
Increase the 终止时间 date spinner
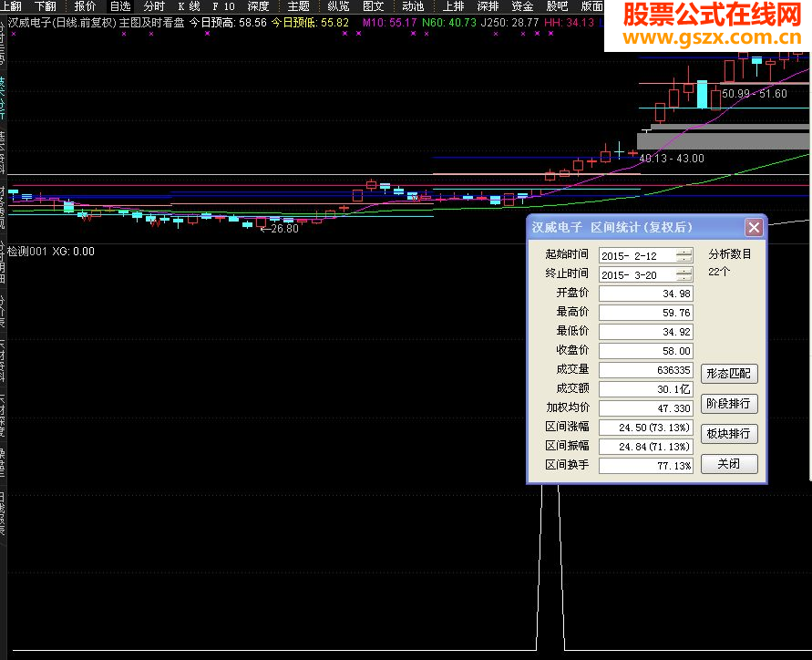click(x=684, y=271)
